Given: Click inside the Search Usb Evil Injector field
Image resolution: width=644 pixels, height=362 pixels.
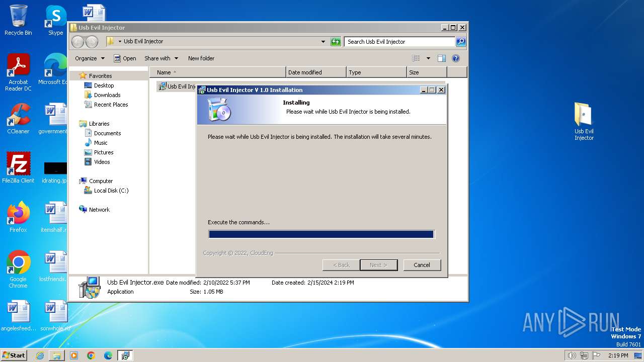Looking at the screenshot, I should coord(400,42).
